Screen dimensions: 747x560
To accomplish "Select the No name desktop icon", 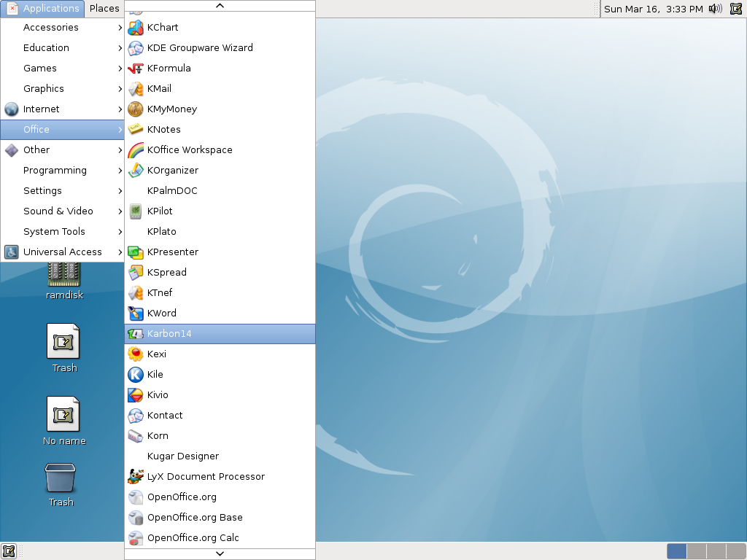I will [64, 421].
